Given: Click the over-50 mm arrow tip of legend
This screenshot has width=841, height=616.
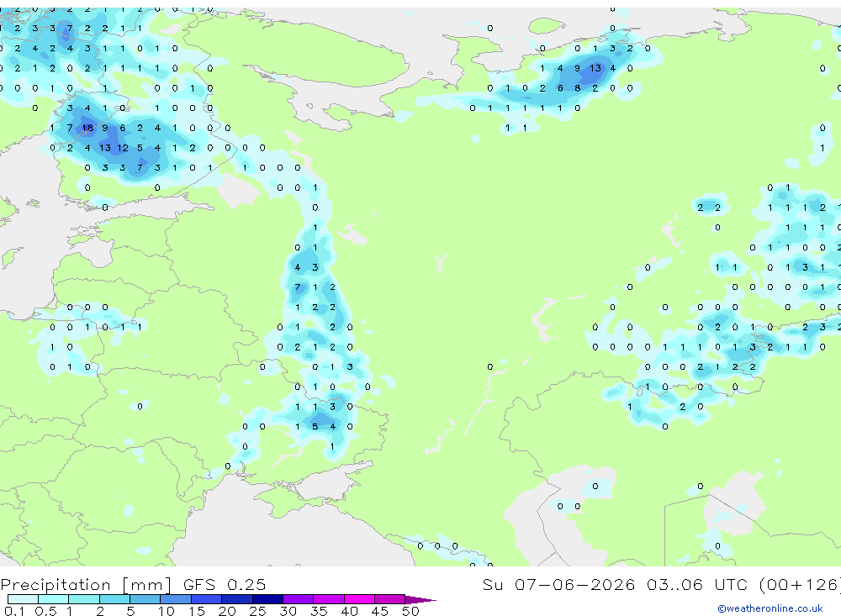Looking at the screenshot, I should pos(420,600).
